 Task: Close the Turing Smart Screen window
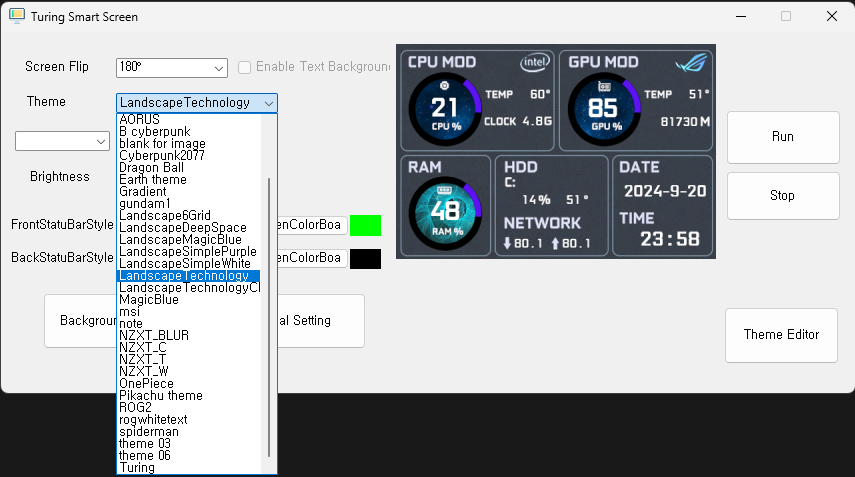(832, 16)
